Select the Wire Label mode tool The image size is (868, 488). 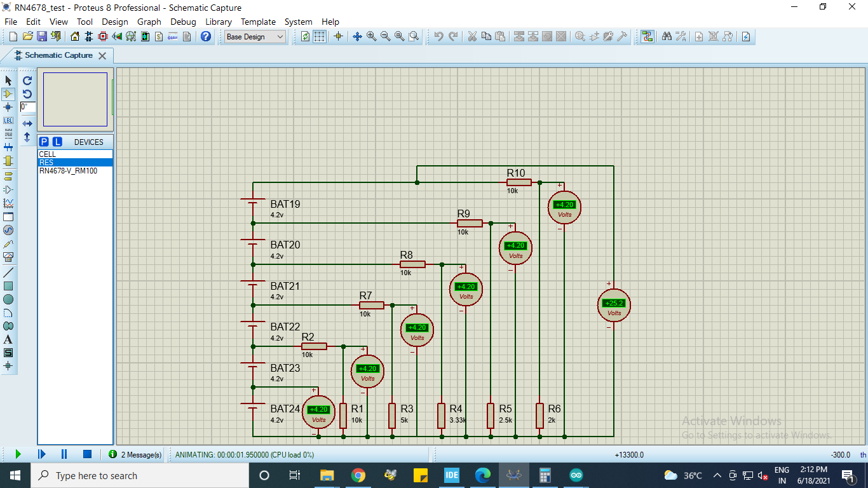tap(8, 121)
